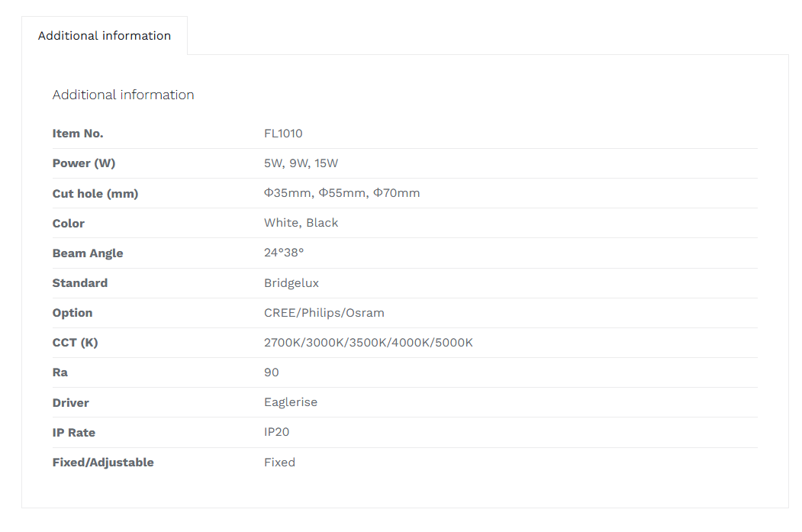Click the Bridgelux standard value
The width and height of the screenshot is (802, 532).
[x=291, y=283]
